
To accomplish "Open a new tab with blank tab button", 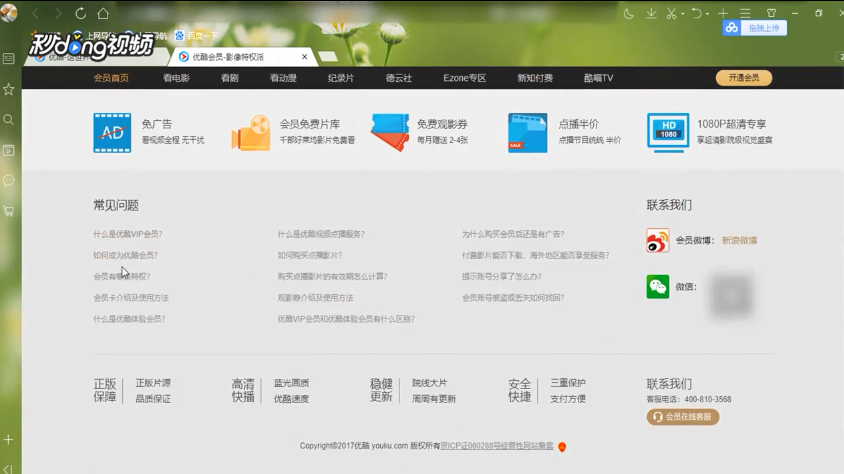I will [328, 56].
